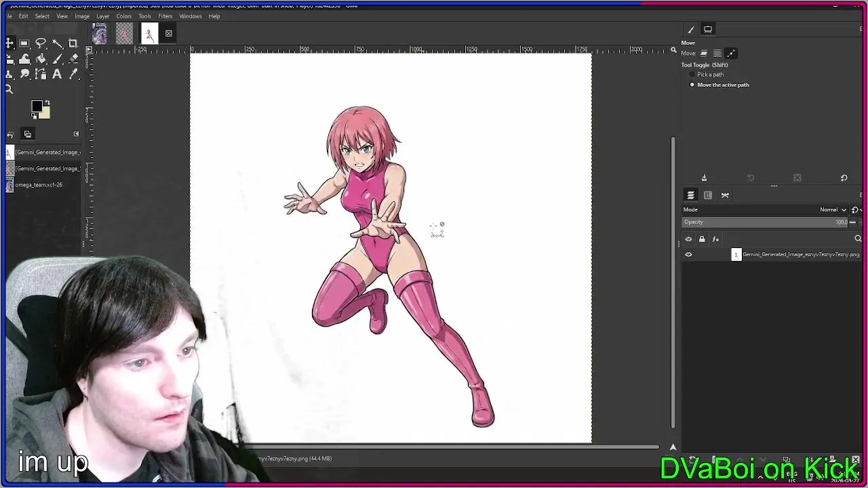Open the Filters menu
Image resolution: width=868 pixels, height=488 pixels.
tap(165, 16)
